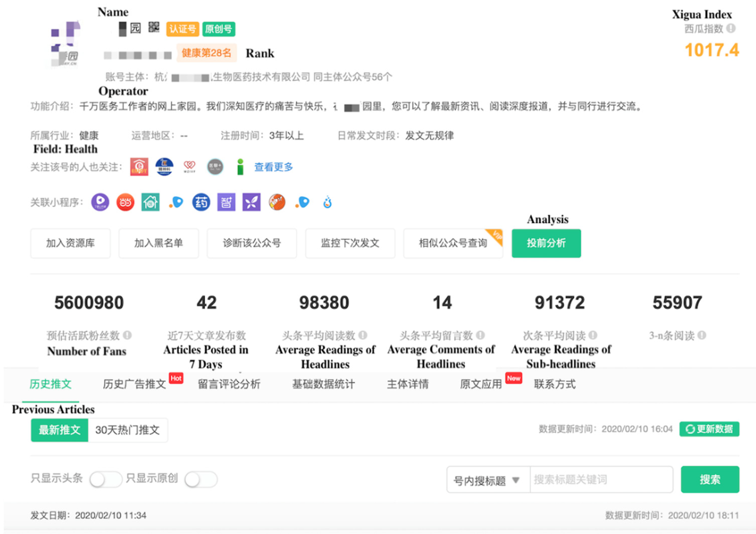The width and height of the screenshot is (756, 534).
Task: Click the green 投前分析 button
Action: [x=546, y=243]
